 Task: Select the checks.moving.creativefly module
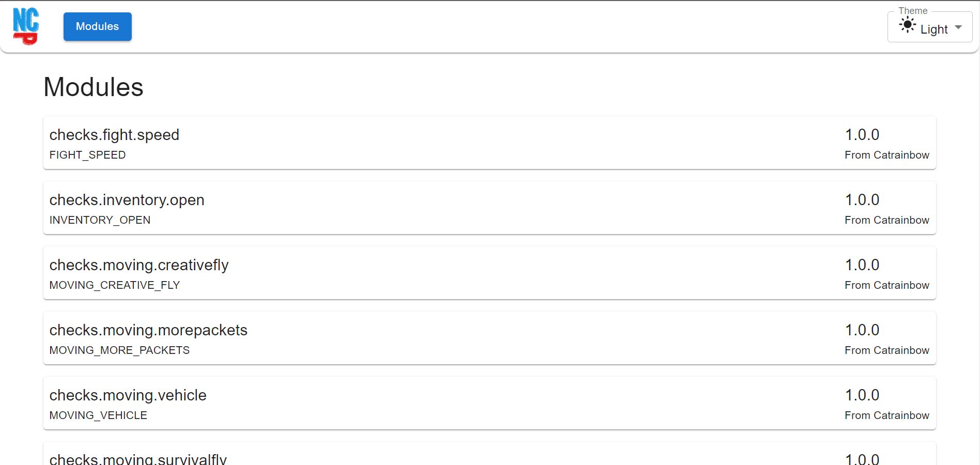[x=490, y=273]
